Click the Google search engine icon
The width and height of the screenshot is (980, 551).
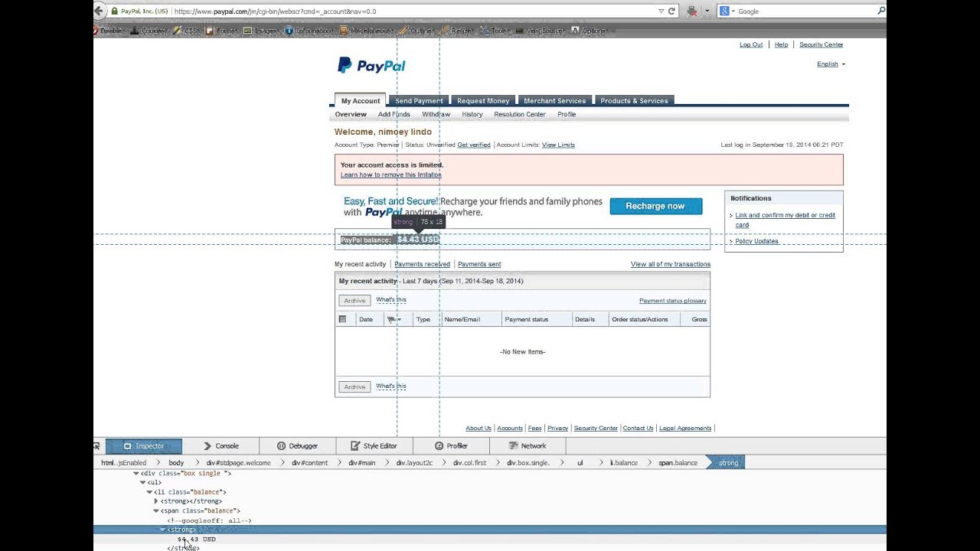(724, 11)
